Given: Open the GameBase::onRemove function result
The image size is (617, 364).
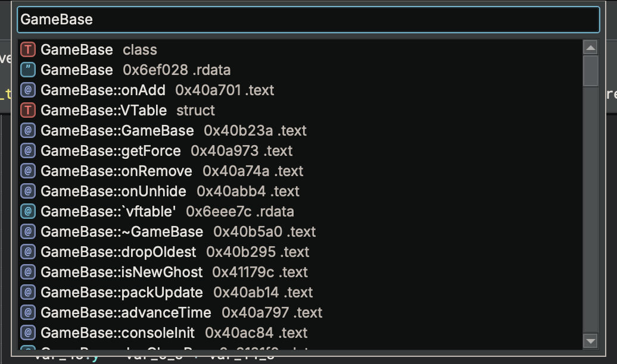Looking at the screenshot, I should pos(113,171).
